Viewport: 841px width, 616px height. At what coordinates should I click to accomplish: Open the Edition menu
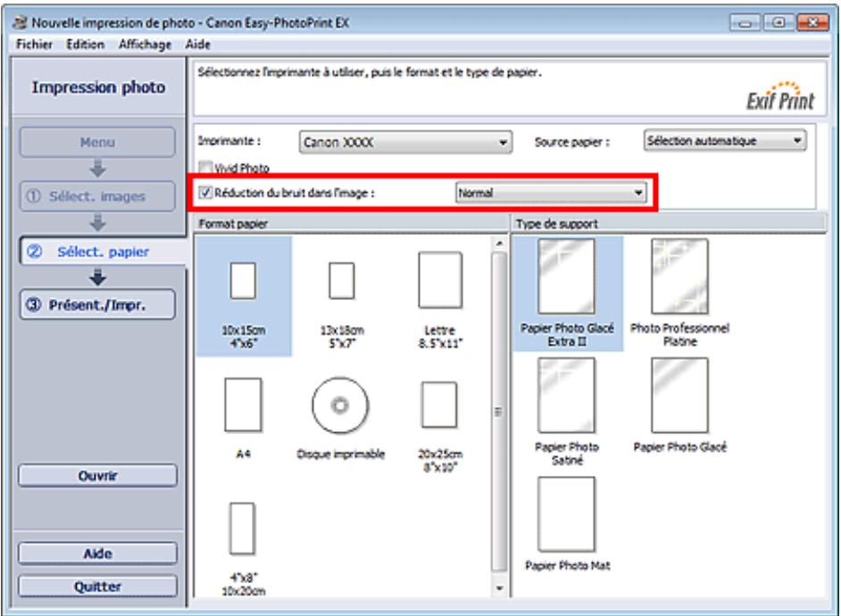click(86, 45)
